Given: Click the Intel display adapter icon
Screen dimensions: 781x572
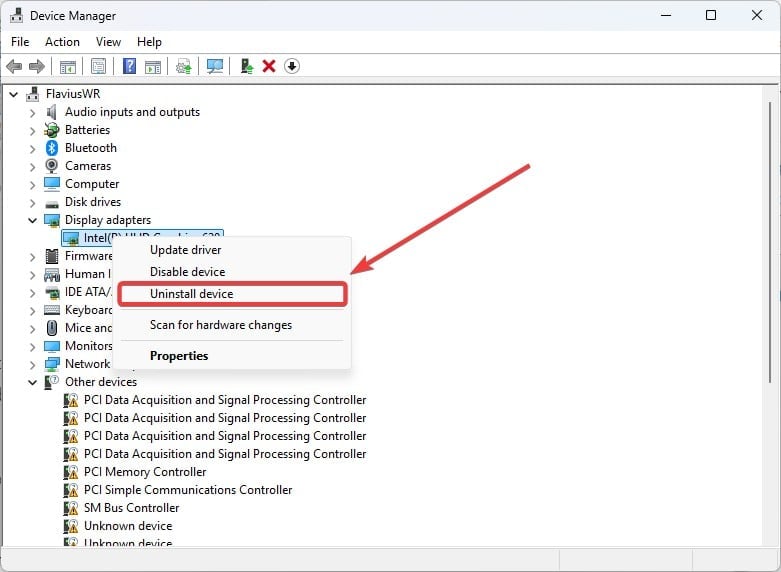Looking at the screenshot, I should pos(71,238).
